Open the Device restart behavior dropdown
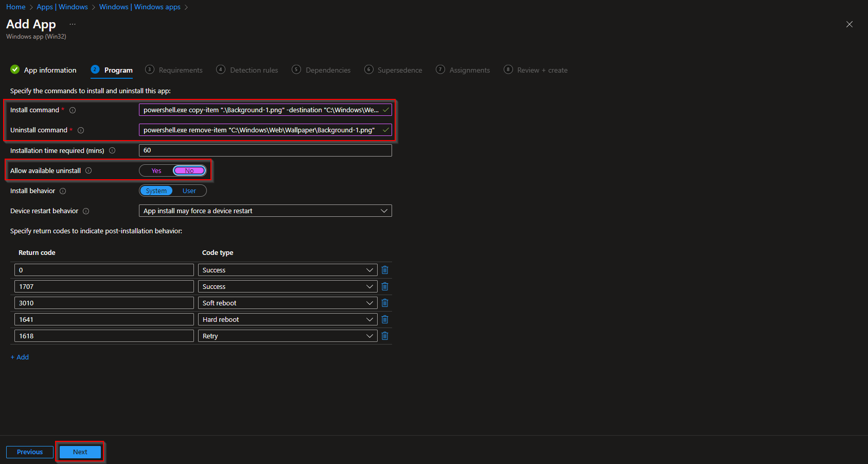Screen dimensions: 868x464 [x=383, y=210]
